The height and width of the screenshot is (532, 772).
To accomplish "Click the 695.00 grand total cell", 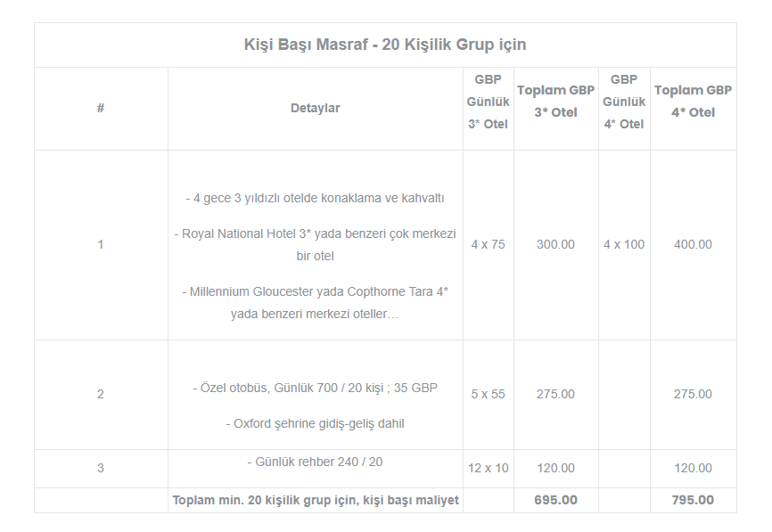I will click(x=555, y=500).
